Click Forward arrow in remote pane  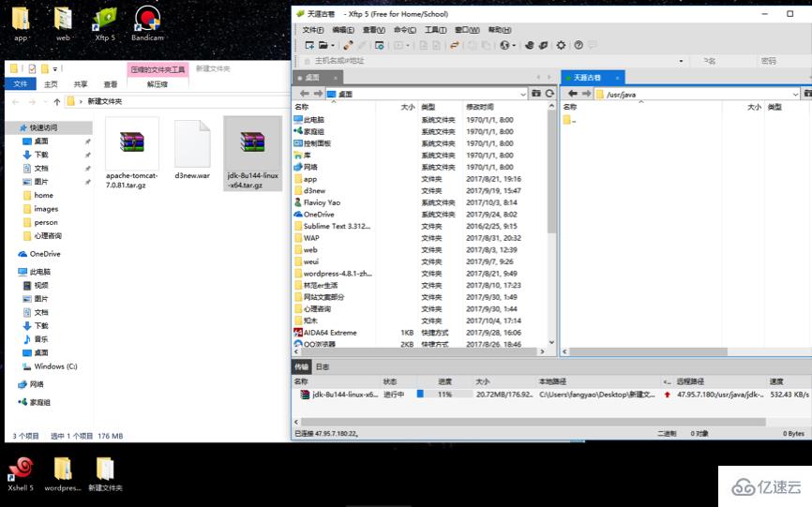(x=586, y=94)
